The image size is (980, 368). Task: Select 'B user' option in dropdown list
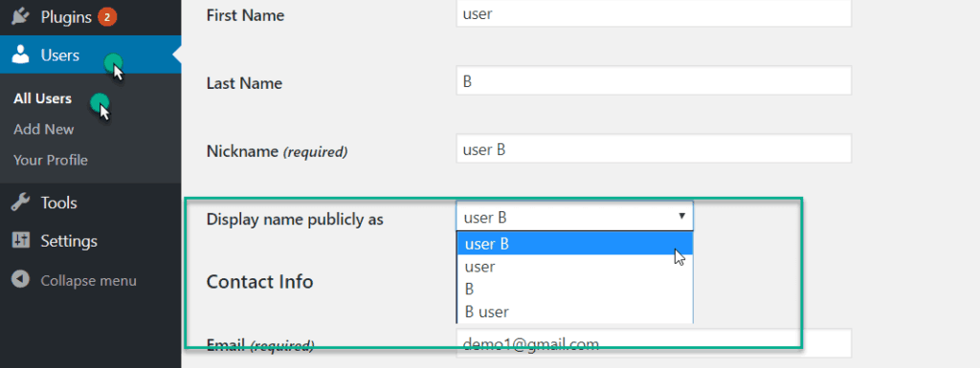tap(574, 312)
